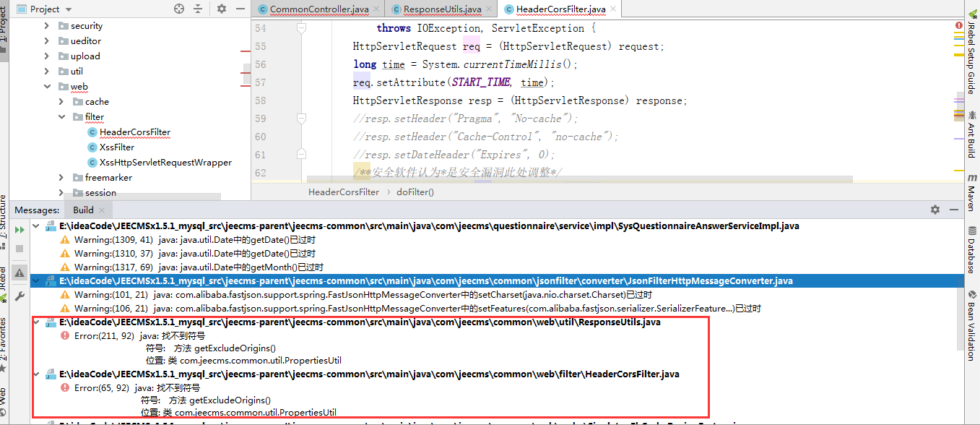Expand the upload folder

(47, 56)
